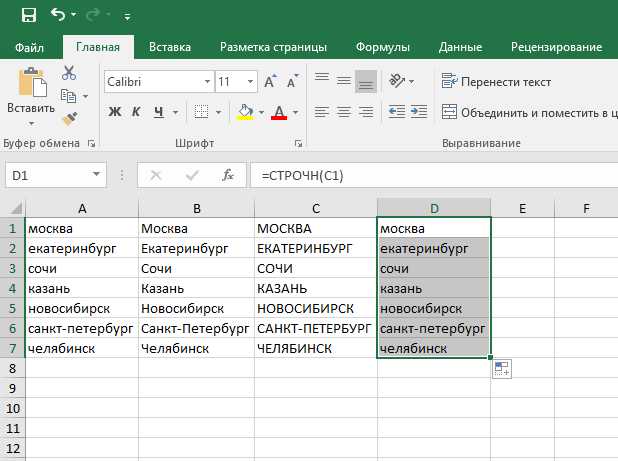The width and height of the screenshot is (618, 461).
Task: Click the Name Box showing D1
Action: click(48, 175)
